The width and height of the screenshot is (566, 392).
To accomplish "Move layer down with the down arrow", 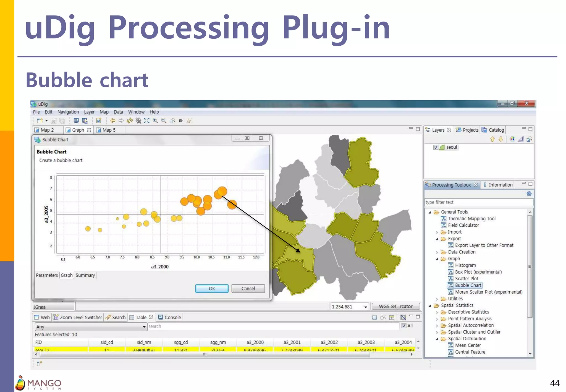I will tap(501, 139).
